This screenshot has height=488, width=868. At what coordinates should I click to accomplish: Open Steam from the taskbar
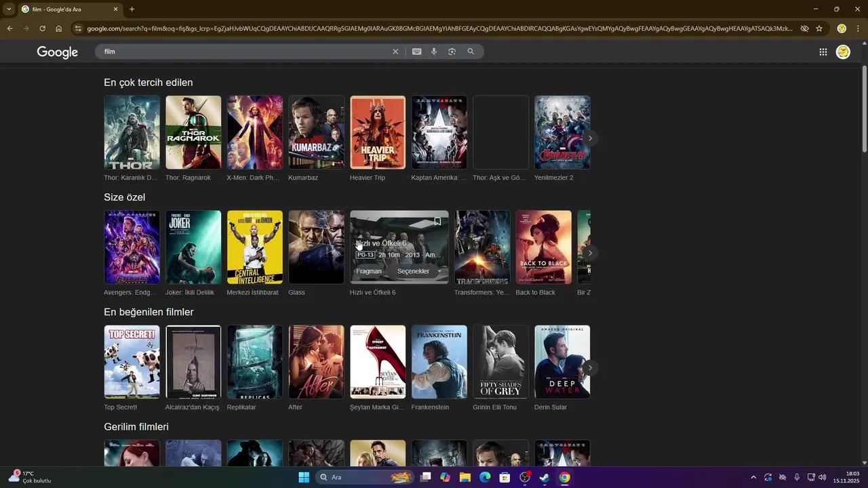coord(545,477)
